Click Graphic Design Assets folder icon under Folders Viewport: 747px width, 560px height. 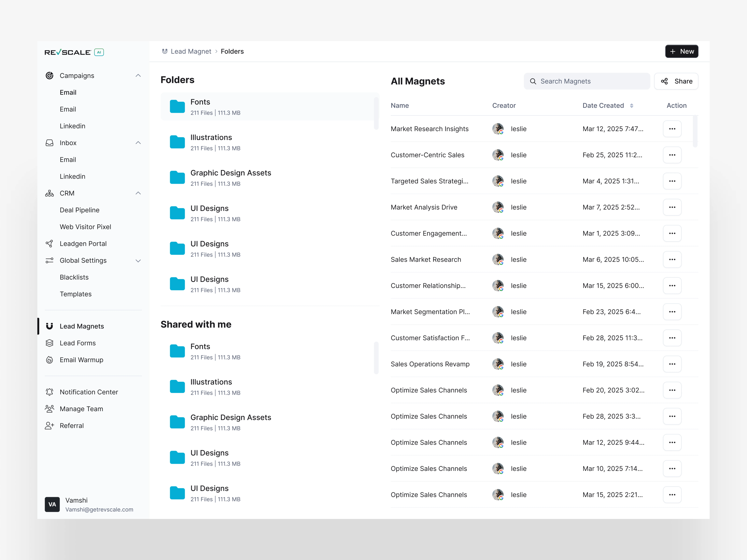(177, 177)
